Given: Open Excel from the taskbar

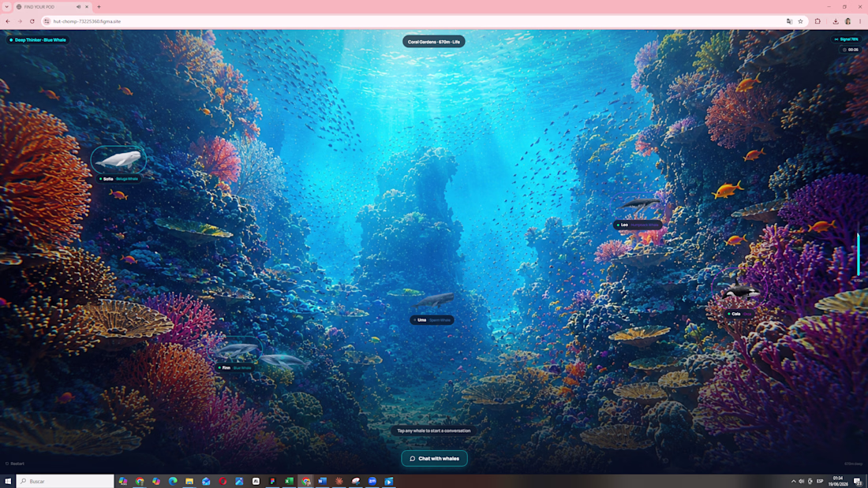Looking at the screenshot, I should (289, 482).
